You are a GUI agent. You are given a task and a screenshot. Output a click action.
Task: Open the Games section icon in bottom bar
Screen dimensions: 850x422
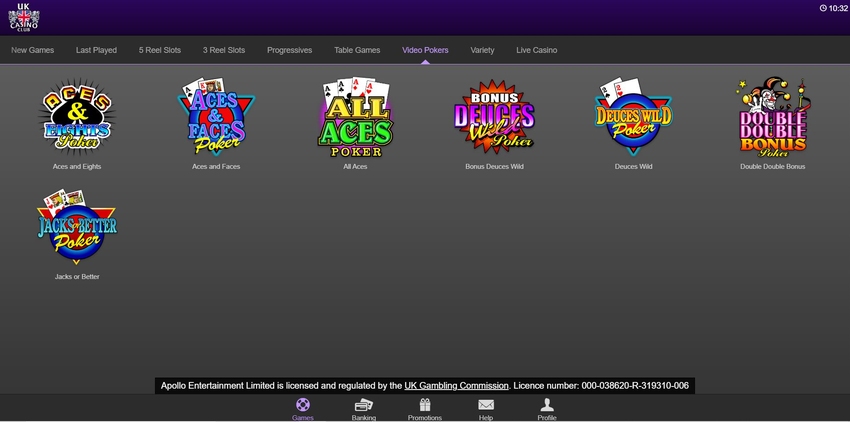coord(302,405)
